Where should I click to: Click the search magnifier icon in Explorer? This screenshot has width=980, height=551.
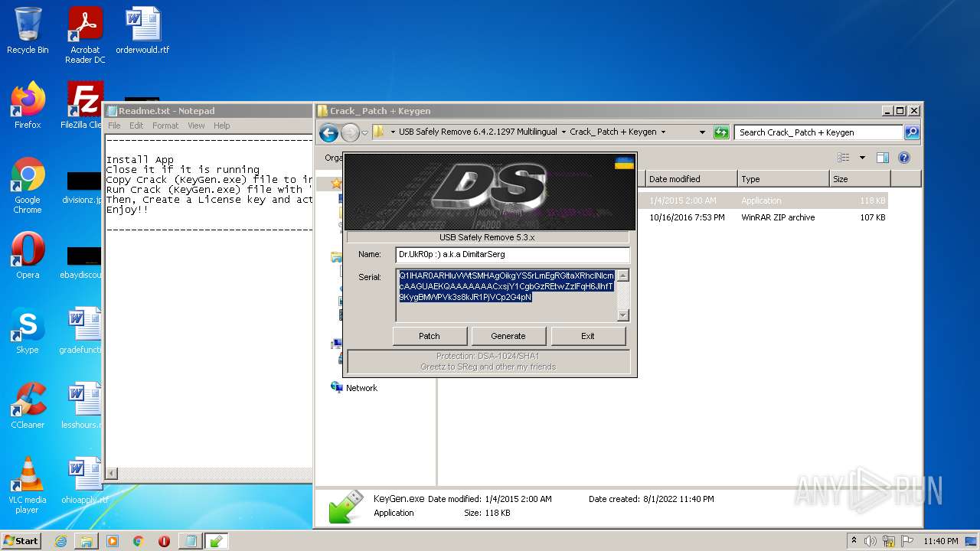[911, 132]
